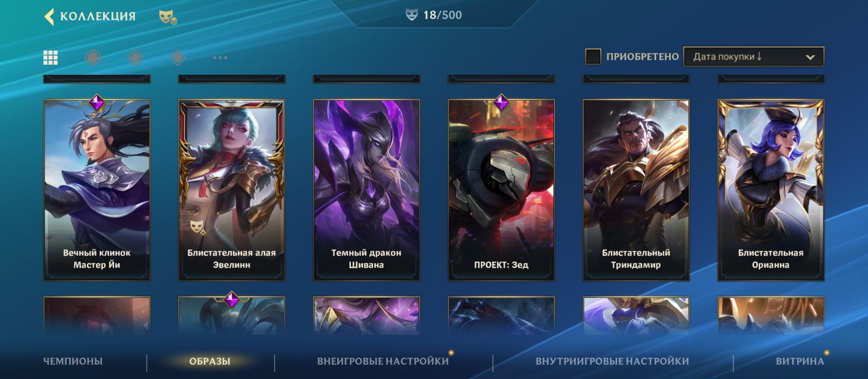Switch to the Чемпионы tab
The image size is (868, 379).
(x=73, y=361)
